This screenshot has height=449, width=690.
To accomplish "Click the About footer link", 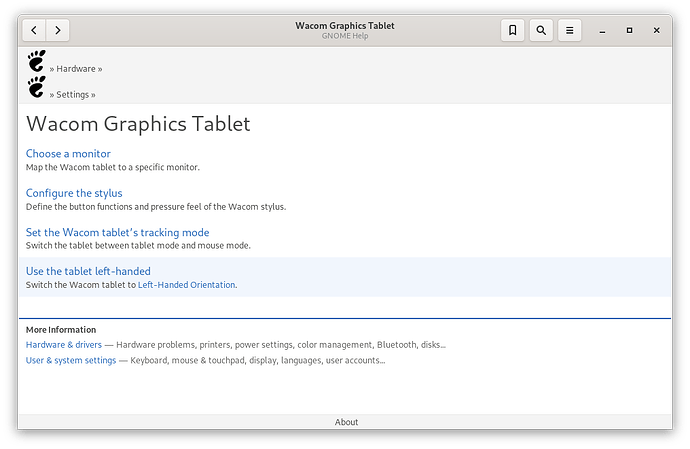I will (346, 422).
